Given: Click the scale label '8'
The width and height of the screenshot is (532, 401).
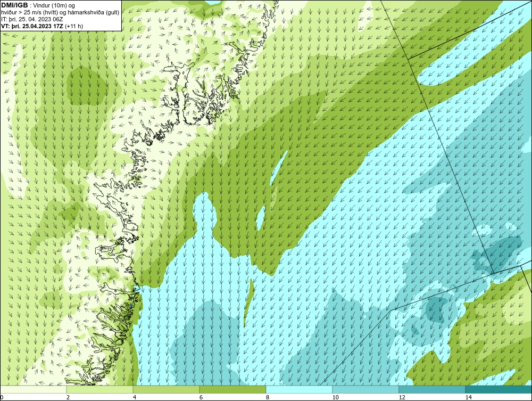Looking at the screenshot, I should [x=268, y=398].
